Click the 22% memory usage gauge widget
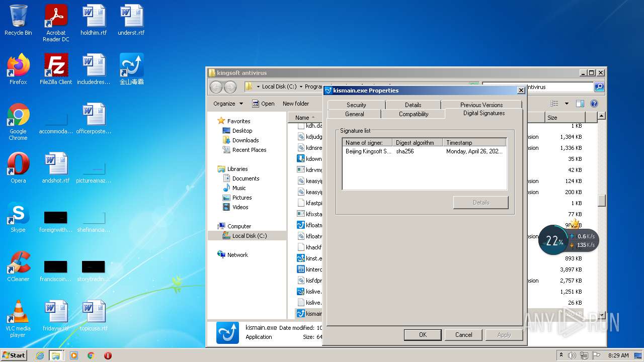 (553, 240)
